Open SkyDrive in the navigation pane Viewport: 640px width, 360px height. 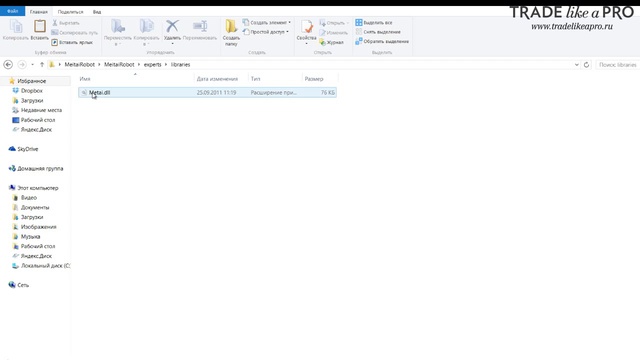tap(27, 149)
